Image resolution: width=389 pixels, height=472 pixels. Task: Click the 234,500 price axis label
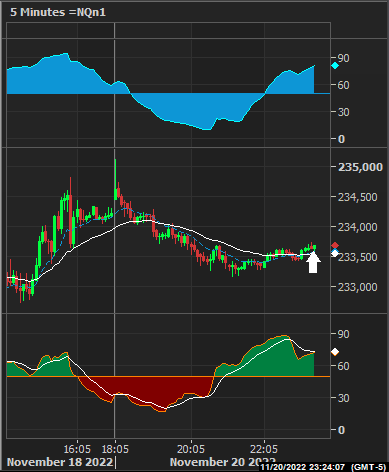[358, 197]
